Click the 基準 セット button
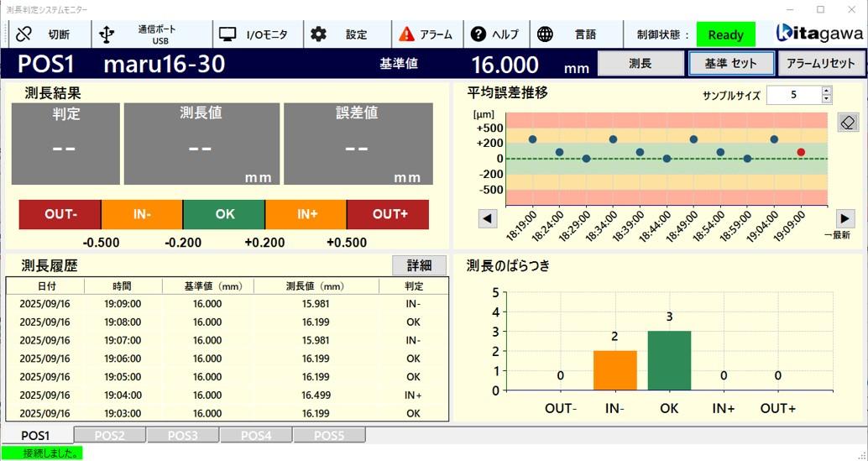 pos(730,63)
